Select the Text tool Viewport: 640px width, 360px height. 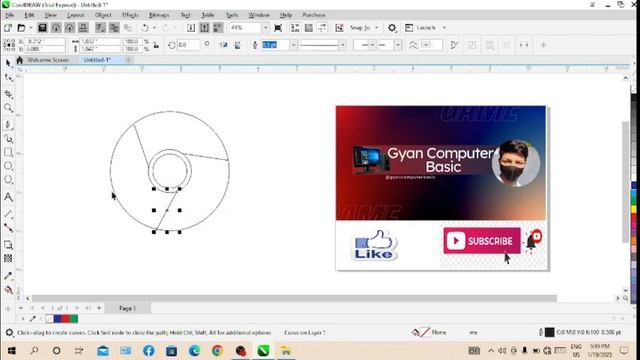(8, 197)
